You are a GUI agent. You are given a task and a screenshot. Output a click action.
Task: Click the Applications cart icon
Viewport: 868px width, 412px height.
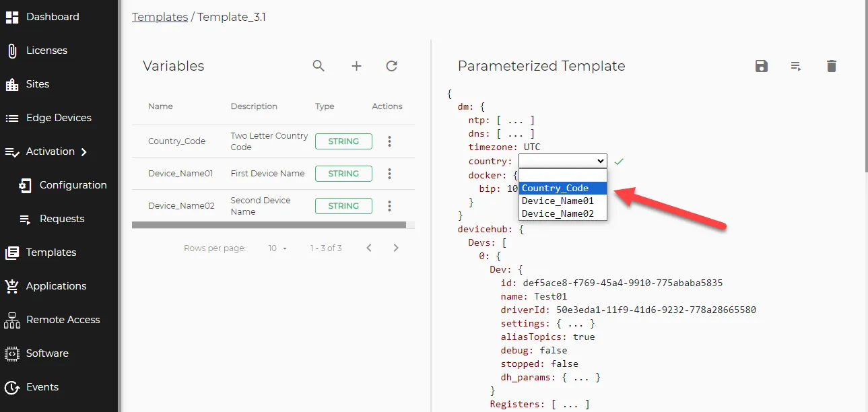pyautogui.click(x=12, y=286)
